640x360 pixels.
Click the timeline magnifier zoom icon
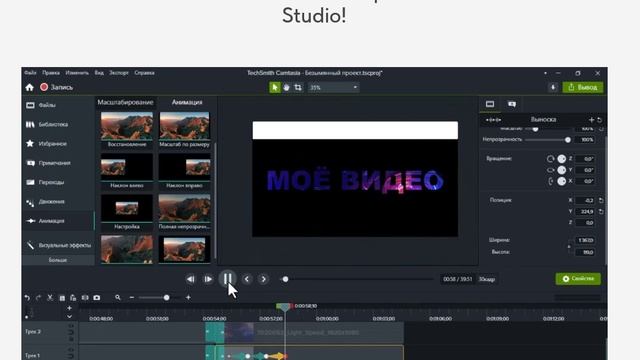click(x=118, y=298)
